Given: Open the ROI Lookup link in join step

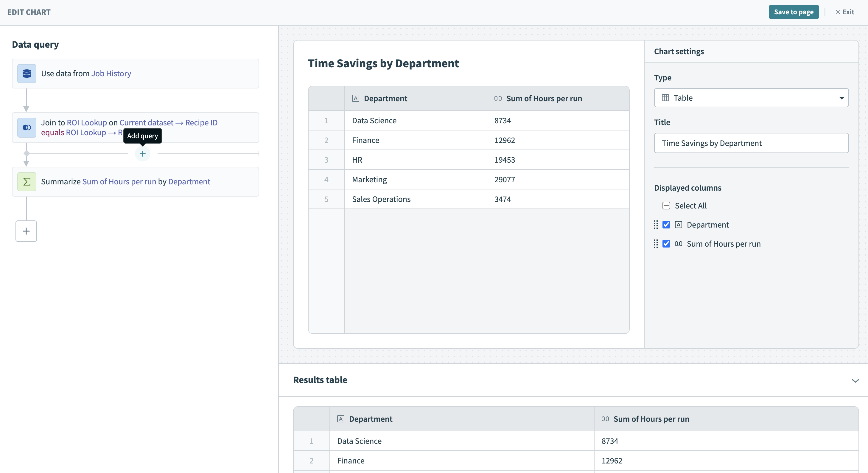Looking at the screenshot, I should click(86, 122).
